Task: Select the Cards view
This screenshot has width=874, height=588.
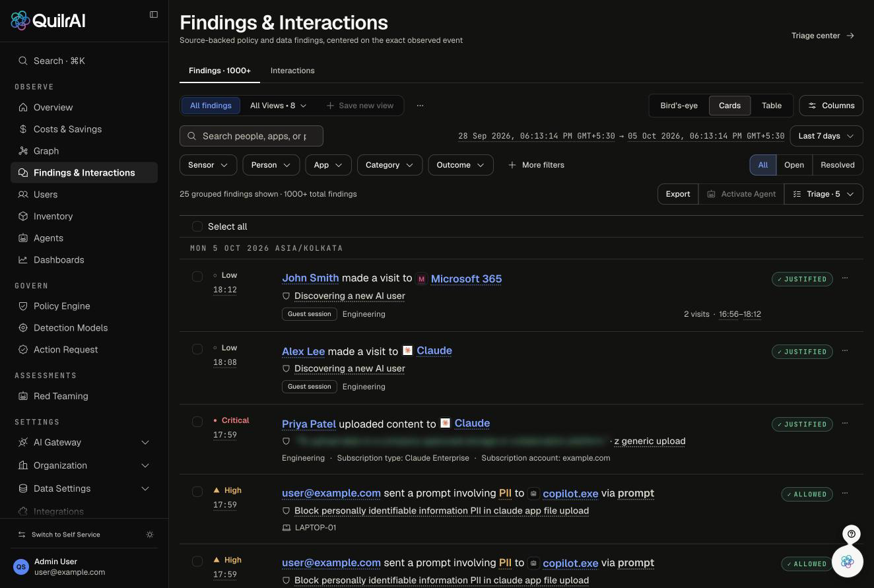Action: coord(729,106)
